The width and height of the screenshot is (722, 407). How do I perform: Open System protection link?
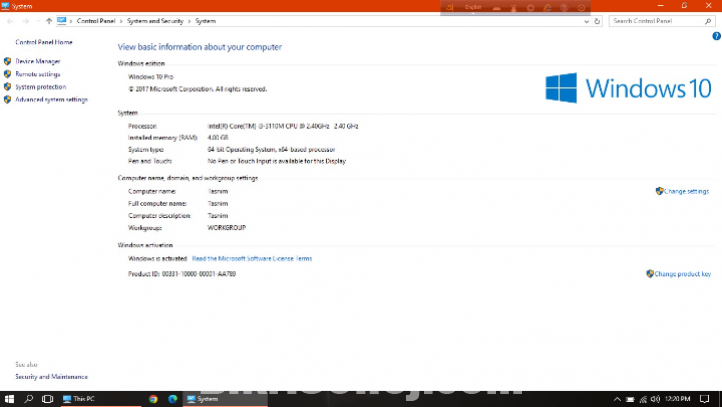(x=41, y=87)
